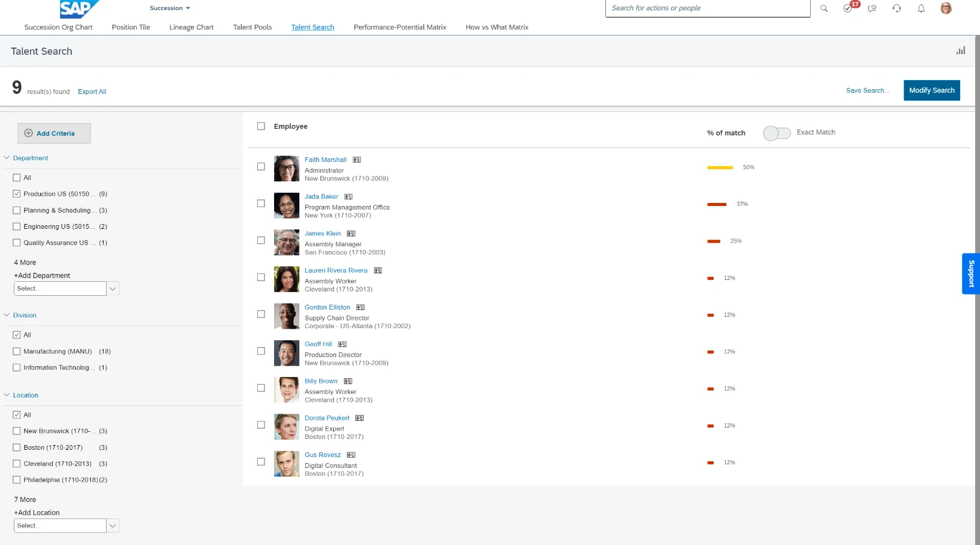The width and height of the screenshot is (980, 545).
Task: Collapse the Department filter section
Action: pos(7,158)
